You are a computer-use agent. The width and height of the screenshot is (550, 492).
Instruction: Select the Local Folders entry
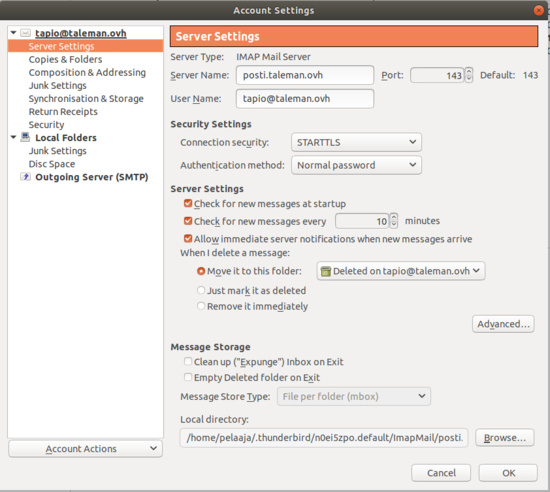(66, 137)
